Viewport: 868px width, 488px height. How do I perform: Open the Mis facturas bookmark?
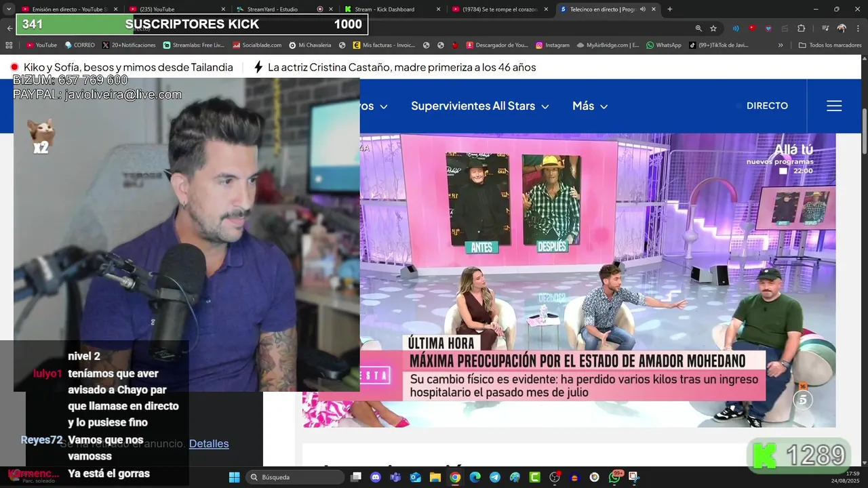click(384, 45)
